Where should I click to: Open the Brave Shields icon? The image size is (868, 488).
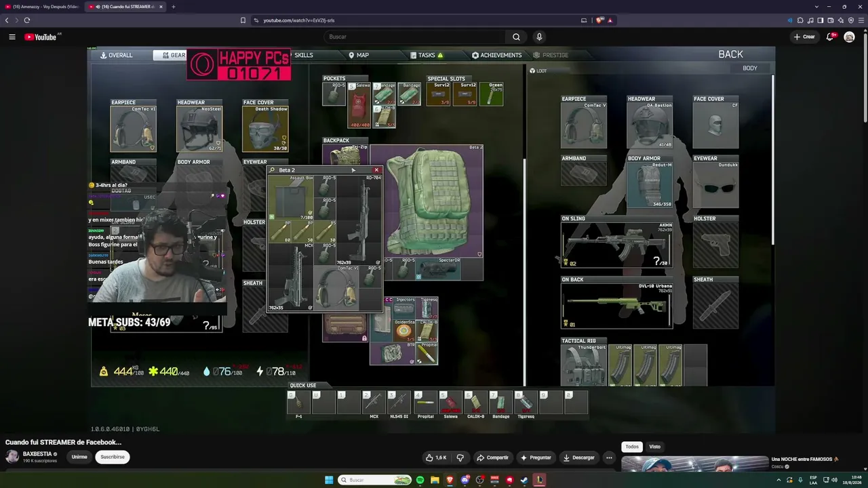pyautogui.click(x=599, y=20)
